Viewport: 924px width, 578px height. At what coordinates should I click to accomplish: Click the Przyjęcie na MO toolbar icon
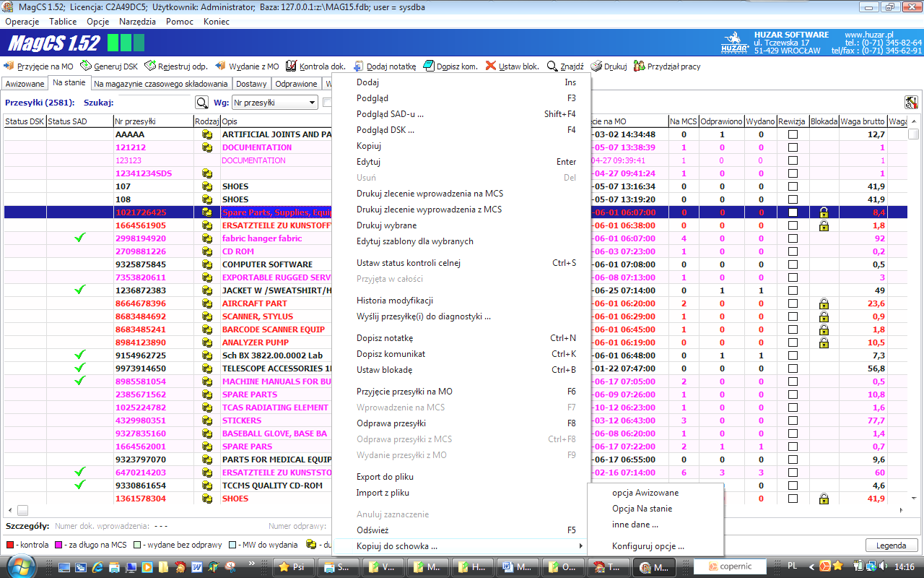point(9,66)
